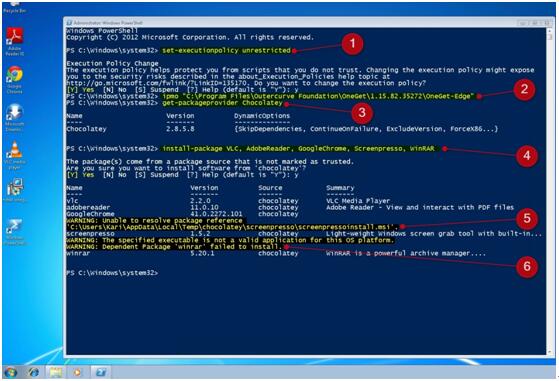Click the SkipDependencies dynamic options value
559x381 pixels.
[366, 129]
